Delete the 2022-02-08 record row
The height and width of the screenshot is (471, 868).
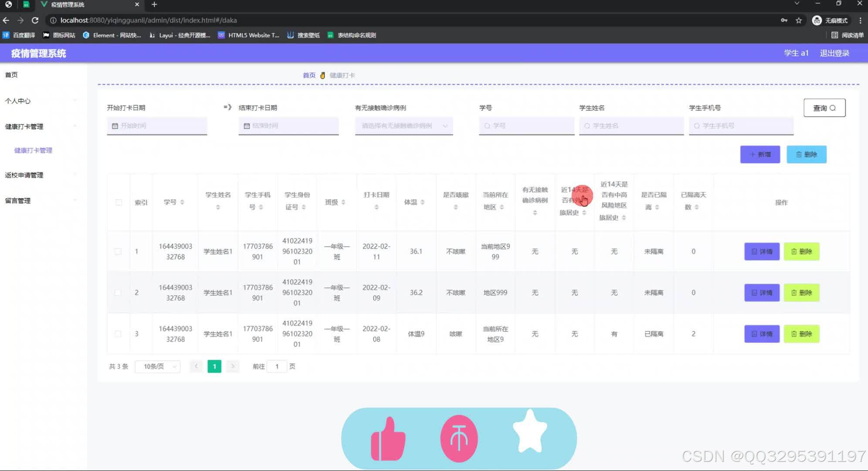point(801,334)
